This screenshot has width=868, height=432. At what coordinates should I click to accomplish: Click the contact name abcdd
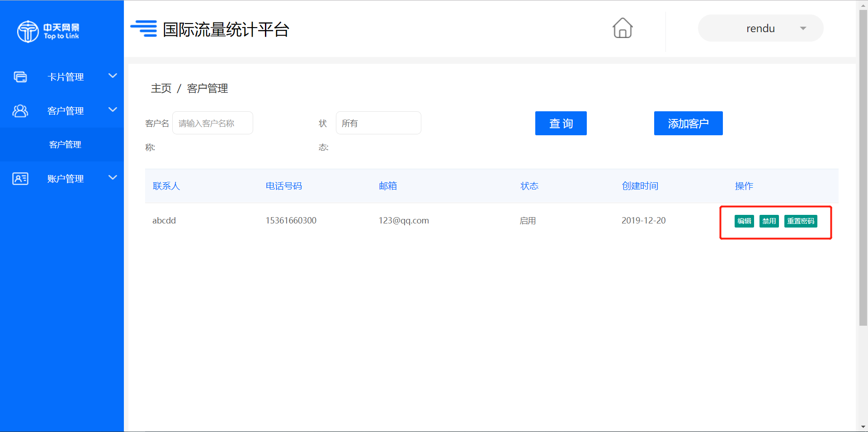click(x=164, y=220)
